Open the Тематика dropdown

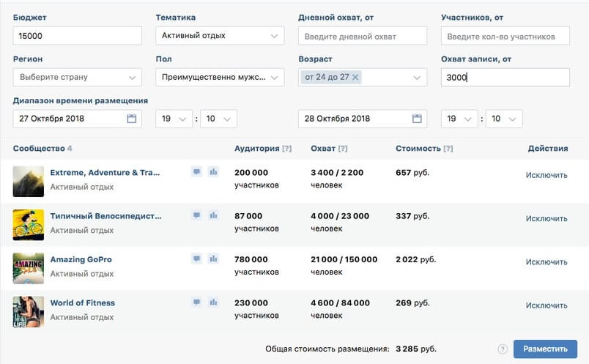220,36
